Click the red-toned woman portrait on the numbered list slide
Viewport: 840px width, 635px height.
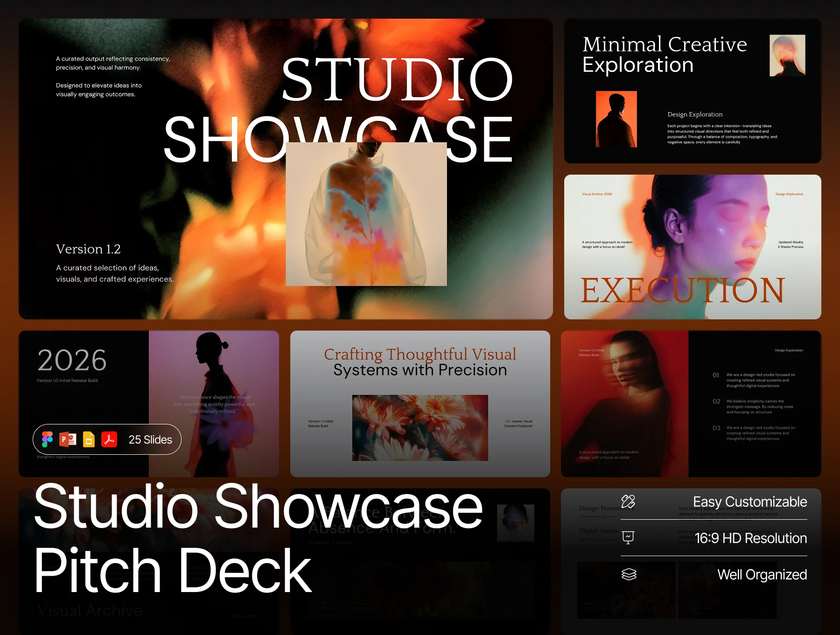(624, 403)
